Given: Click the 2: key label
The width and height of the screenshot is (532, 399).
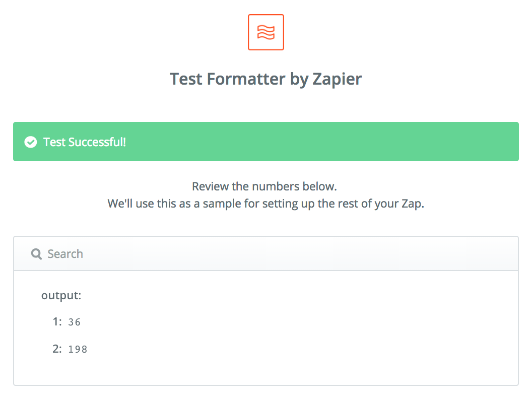Looking at the screenshot, I should tap(57, 349).
